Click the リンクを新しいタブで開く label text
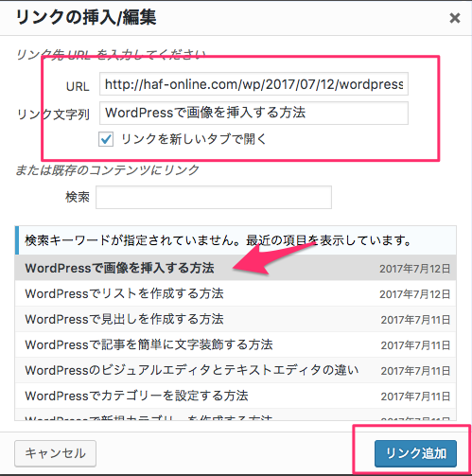The image size is (472, 476). [194, 139]
